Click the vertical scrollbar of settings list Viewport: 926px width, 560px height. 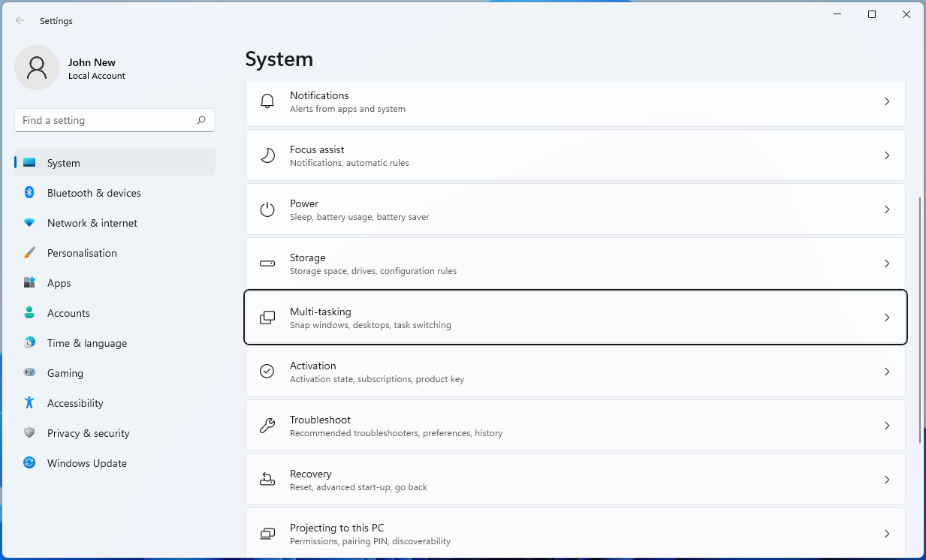(920, 320)
